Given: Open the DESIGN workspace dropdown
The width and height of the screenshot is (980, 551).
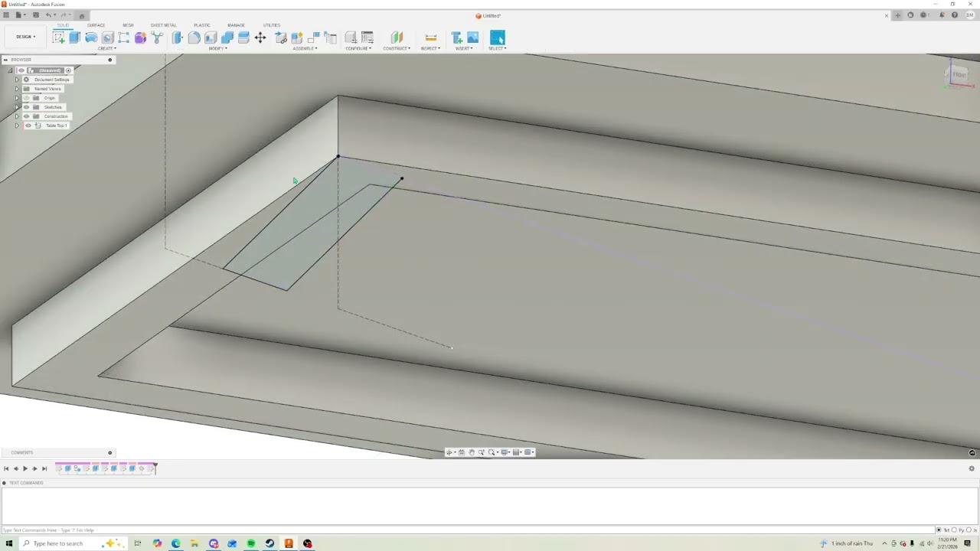Looking at the screenshot, I should [x=26, y=37].
